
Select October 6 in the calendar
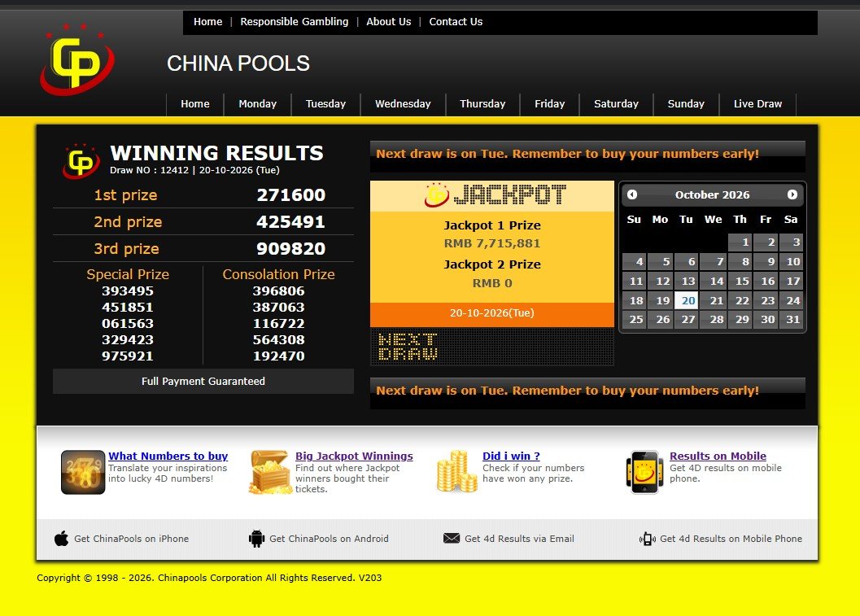pyautogui.click(x=687, y=262)
